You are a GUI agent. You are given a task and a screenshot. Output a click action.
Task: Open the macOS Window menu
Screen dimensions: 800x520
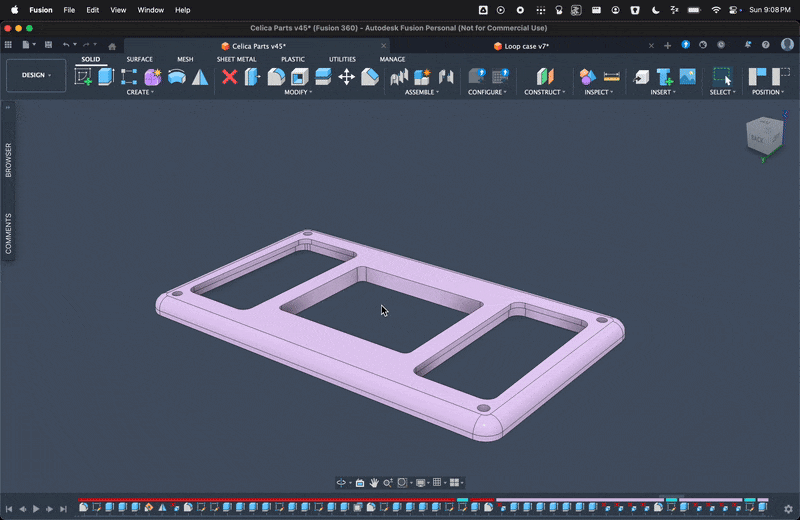click(151, 10)
